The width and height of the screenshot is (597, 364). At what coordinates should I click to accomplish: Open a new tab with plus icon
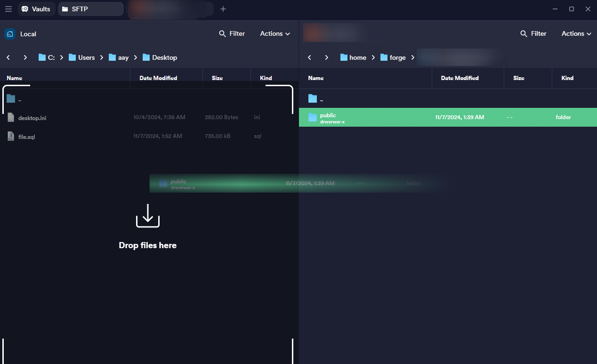(x=223, y=9)
